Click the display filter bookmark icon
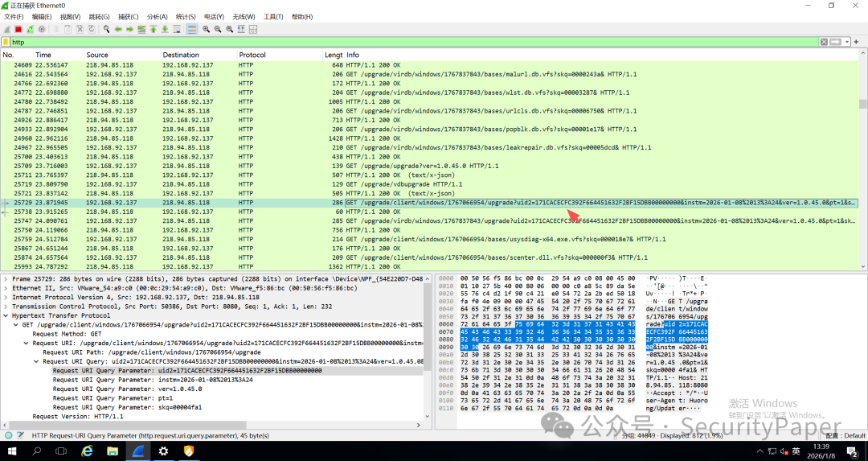This screenshot has height=461, width=868. (6, 42)
